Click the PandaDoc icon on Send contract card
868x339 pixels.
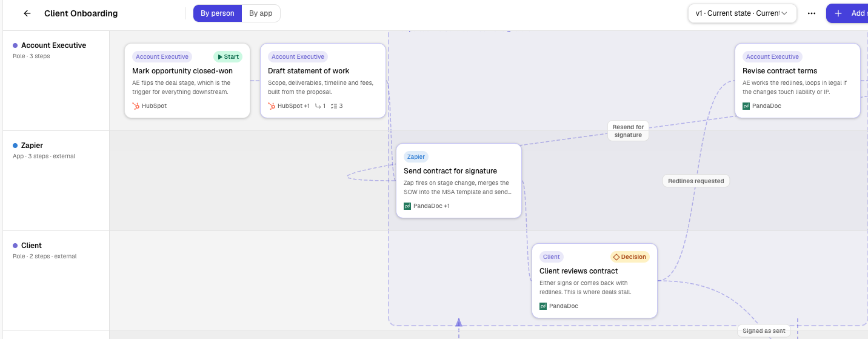407,206
